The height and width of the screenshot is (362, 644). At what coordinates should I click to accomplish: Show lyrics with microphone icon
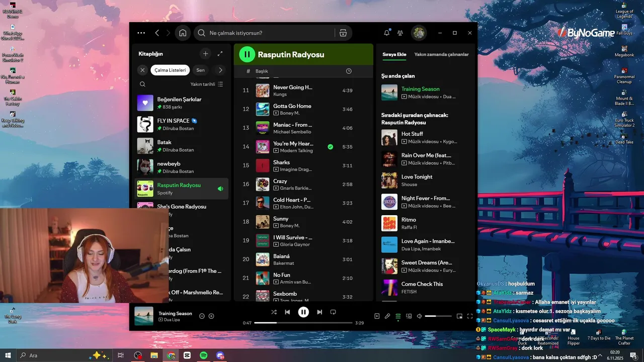click(x=387, y=316)
